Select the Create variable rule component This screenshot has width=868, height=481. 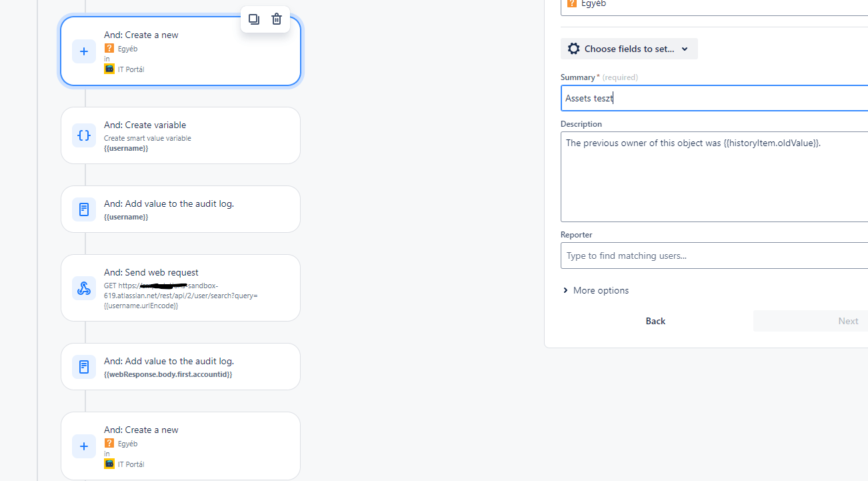point(180,135)
